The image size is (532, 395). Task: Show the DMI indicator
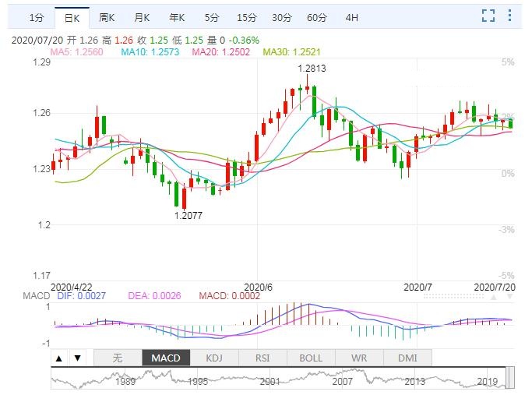[407, 358]
